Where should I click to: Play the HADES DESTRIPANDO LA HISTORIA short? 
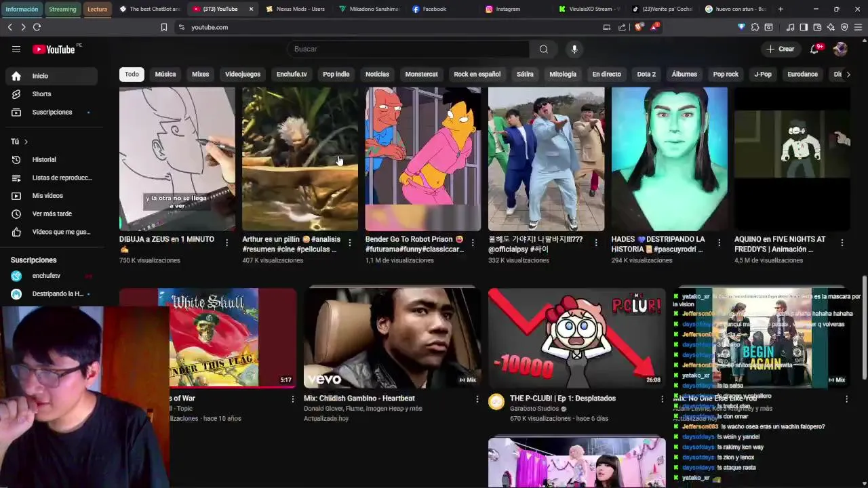click(669, 159)
